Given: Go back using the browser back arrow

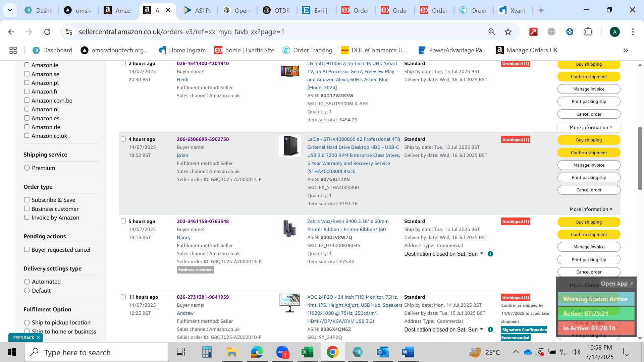Looking at the screenshot, I should point(11,32).
